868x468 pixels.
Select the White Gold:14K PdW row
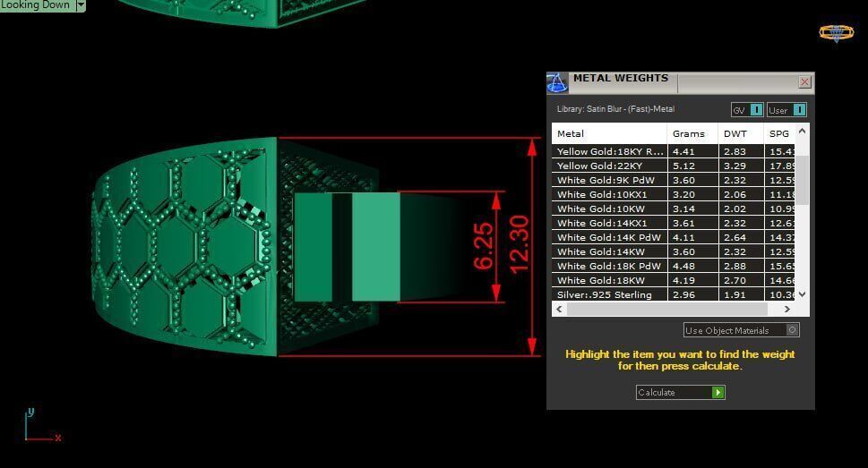point(673,237)
